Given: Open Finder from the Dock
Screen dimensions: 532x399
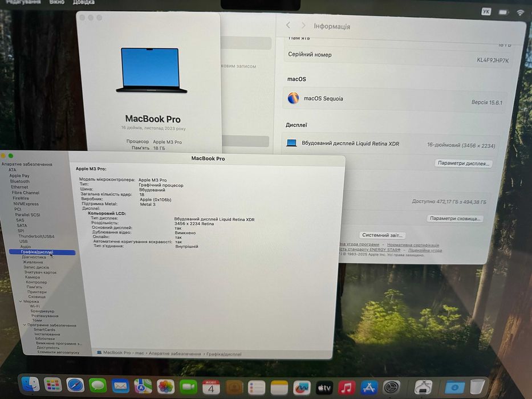Looking at the screenshot, I should point(31,384).
